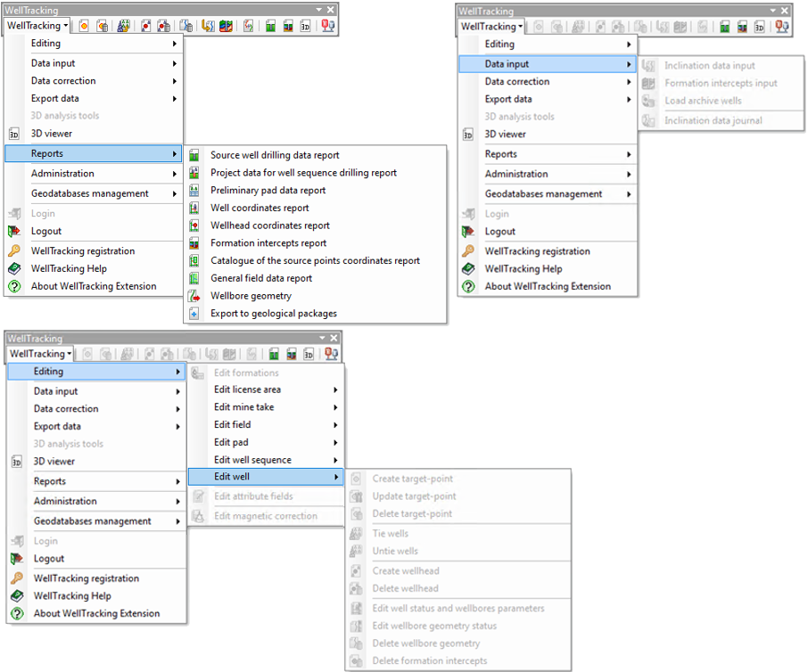
Task: Select the highlighted Edit well item
Action: pyautogui.click(x=266, y=477)
